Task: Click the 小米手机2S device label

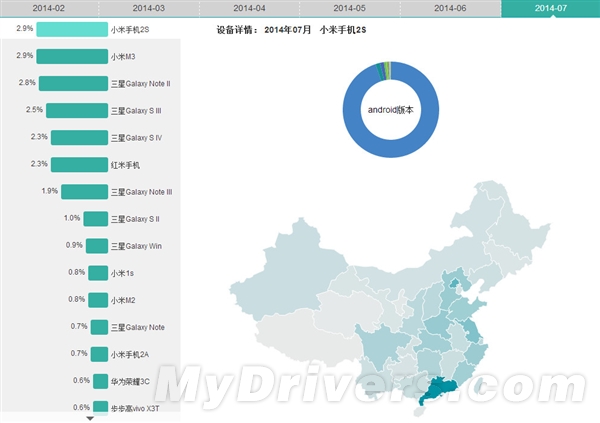Action: [x=130, y=30]
